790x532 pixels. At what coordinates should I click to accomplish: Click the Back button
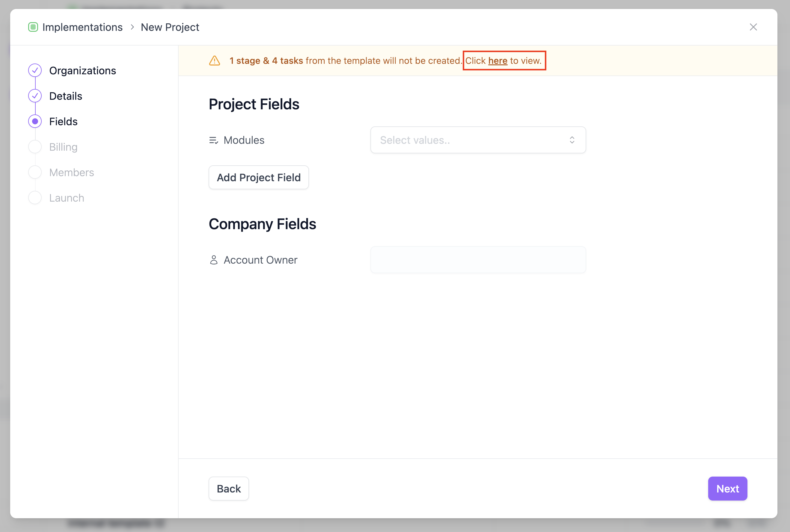coord(228,489)
